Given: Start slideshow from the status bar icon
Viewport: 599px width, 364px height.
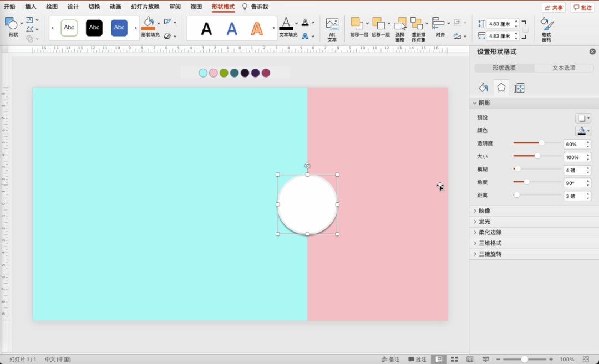Looking at the screenshot, I should [485, 360].
